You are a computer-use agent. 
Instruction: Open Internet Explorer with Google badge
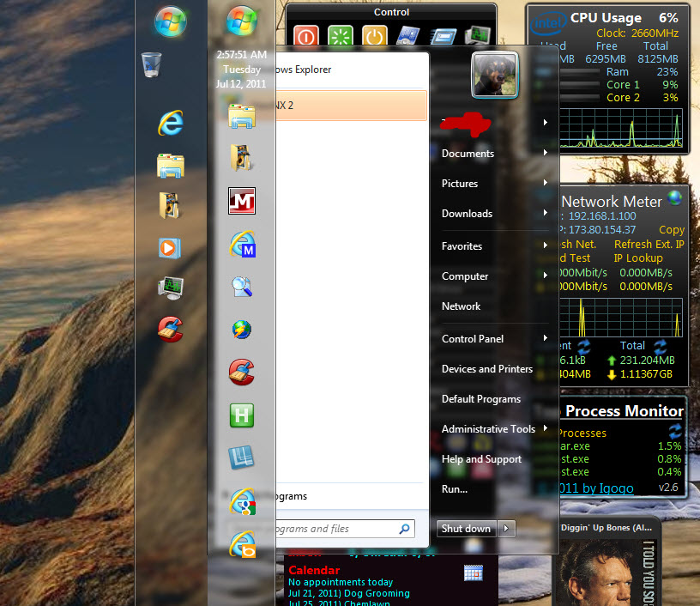coord(242,502)
